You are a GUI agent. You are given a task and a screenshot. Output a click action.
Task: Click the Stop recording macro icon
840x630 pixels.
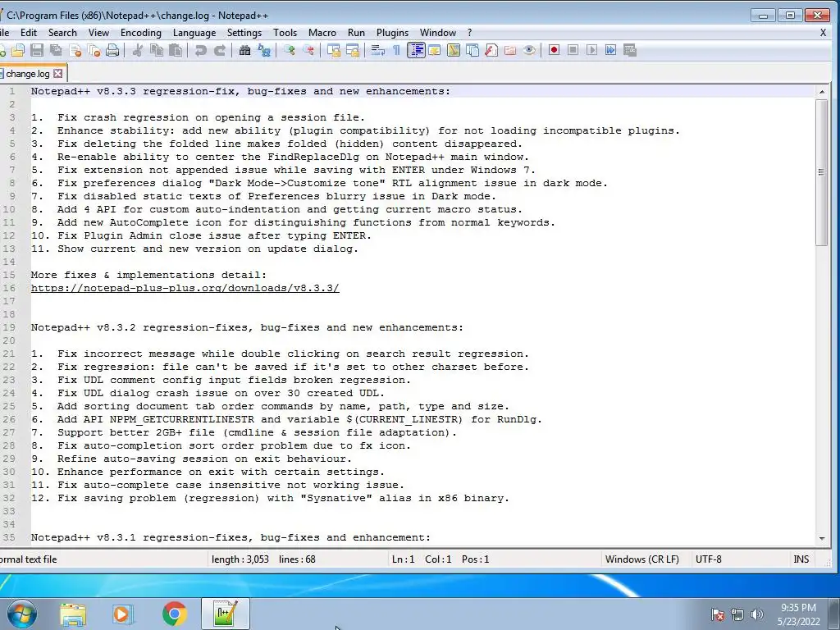pos(573,50)
